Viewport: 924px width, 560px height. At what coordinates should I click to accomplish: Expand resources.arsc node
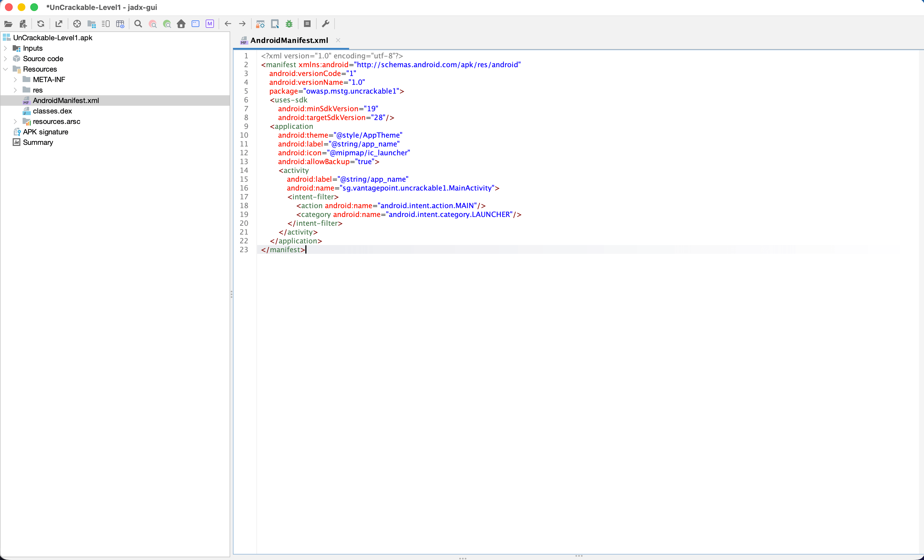click(15, 121)
